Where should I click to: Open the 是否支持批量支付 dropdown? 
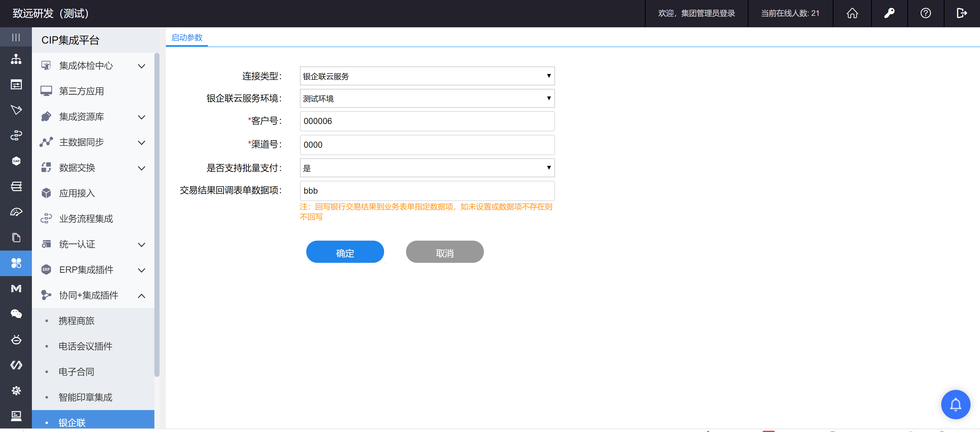pyautogui.click(x=427, y=168)
